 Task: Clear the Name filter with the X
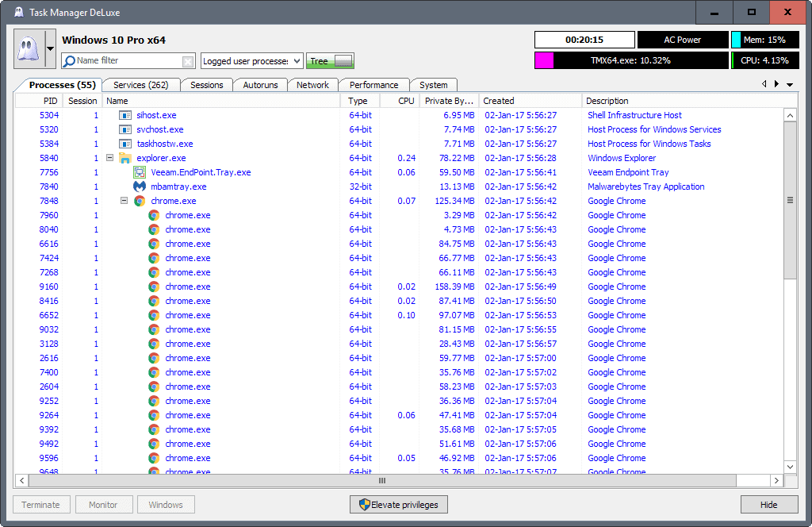(x=188, y=62)
